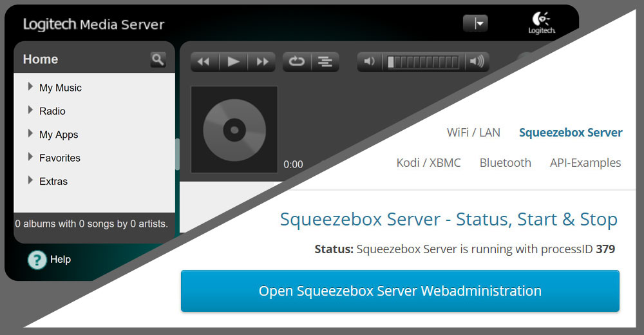Click the Logitech Media Server title

tap(93, 24)
